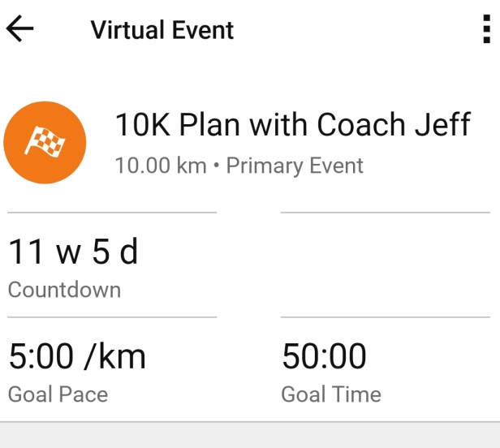This screenshot has width=500, height=448.
Task: Tap the "5:00" goal pace value
Action: 39,357
